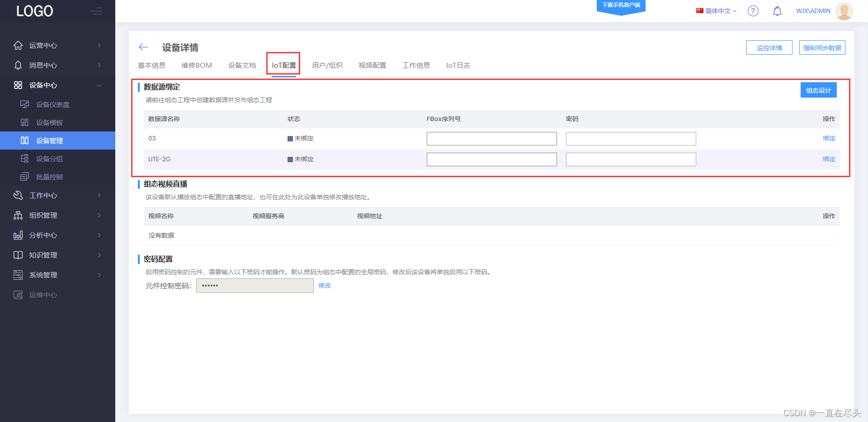Switch to the 视频配置 tab
The image size is (868, 422).
click(373, 66)
